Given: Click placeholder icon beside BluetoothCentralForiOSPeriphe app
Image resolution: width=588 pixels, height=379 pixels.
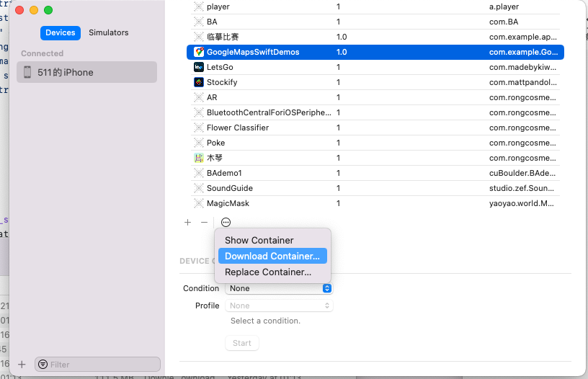Looking at the screenshot, I should [x=199, y=112].
